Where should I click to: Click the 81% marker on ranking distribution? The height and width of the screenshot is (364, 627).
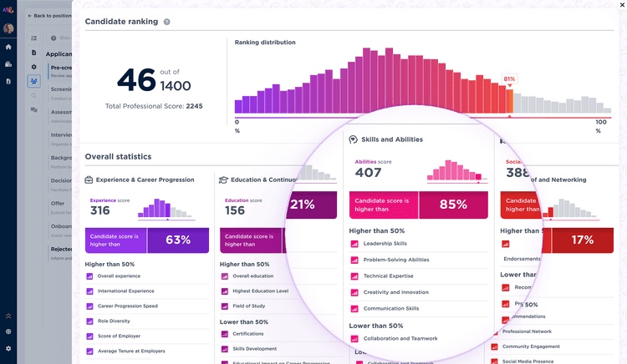tap(509, 79)
